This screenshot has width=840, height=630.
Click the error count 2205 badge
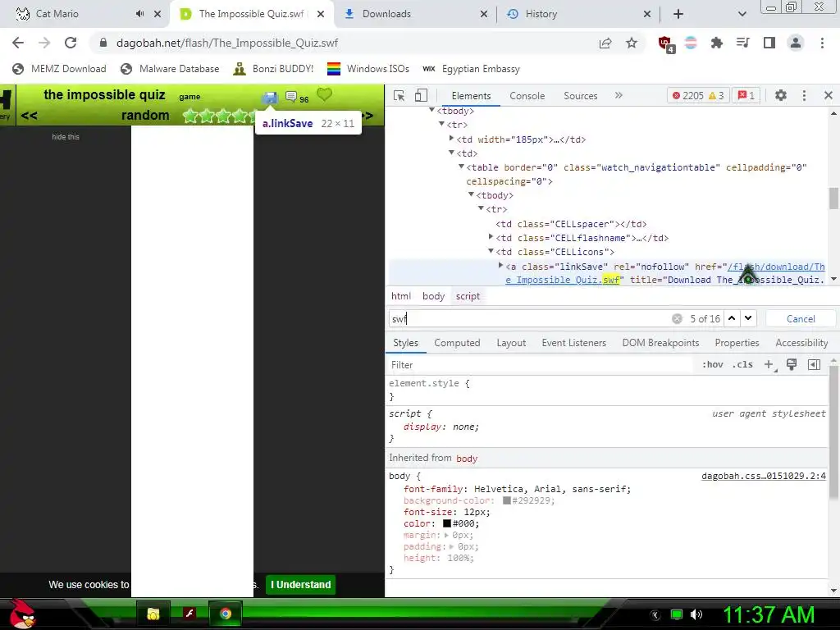click(x=688, y=95)
